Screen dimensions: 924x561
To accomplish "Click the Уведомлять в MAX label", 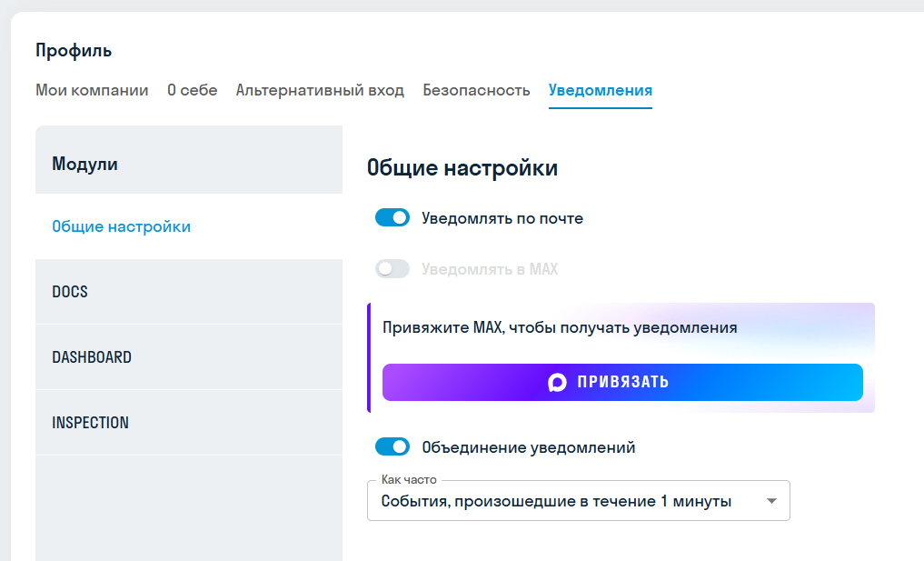I will click(x=490, y=269).
